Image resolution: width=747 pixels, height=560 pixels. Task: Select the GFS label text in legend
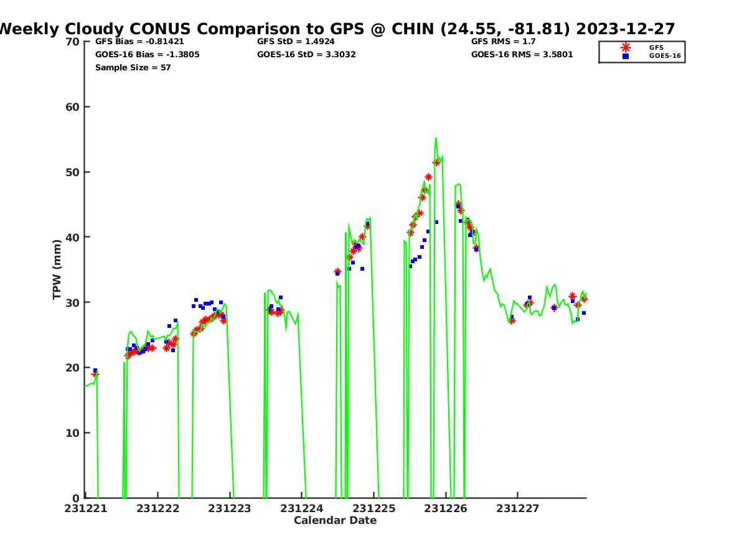coord(656,47)
